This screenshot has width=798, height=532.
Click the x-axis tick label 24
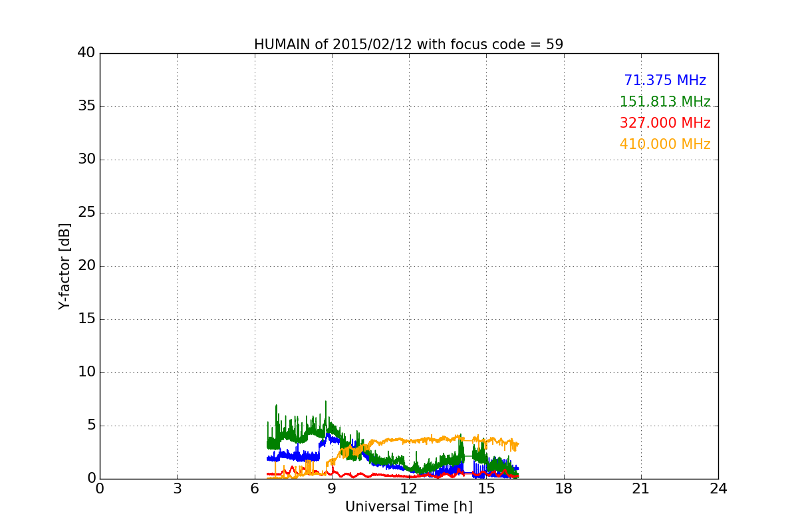coord(718,489)
